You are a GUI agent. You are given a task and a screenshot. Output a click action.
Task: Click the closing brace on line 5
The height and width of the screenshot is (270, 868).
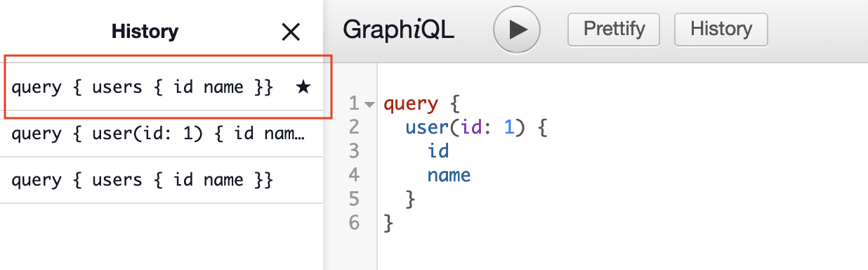tap(411, 200)
